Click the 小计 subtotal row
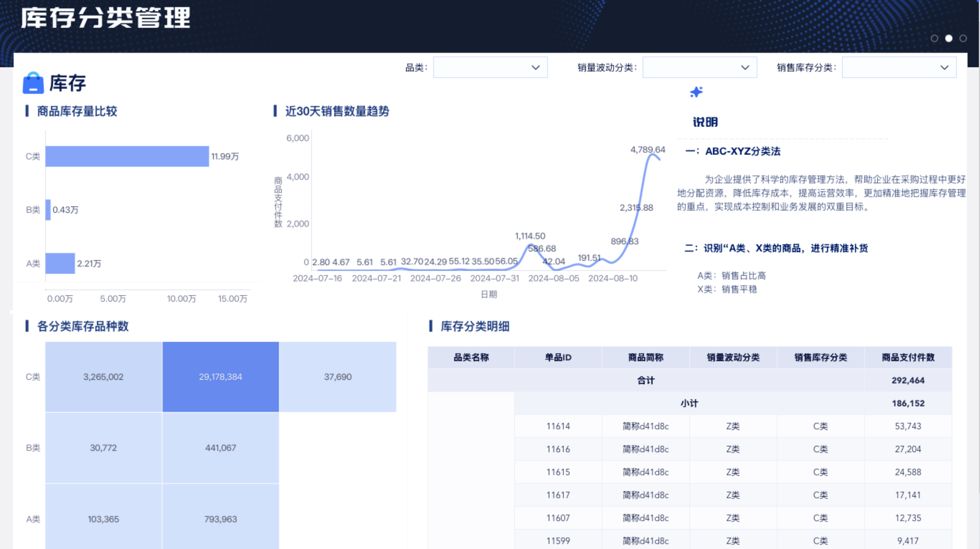This screenshot has width=980, height=549. click(689, 403)
